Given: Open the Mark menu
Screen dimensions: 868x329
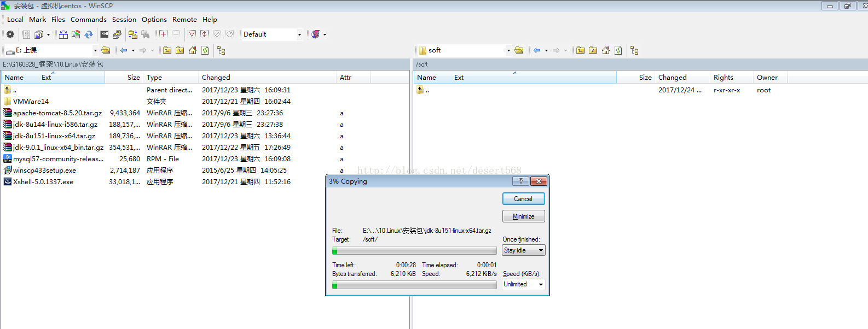Looking at the screenshot, I should 37,19.
